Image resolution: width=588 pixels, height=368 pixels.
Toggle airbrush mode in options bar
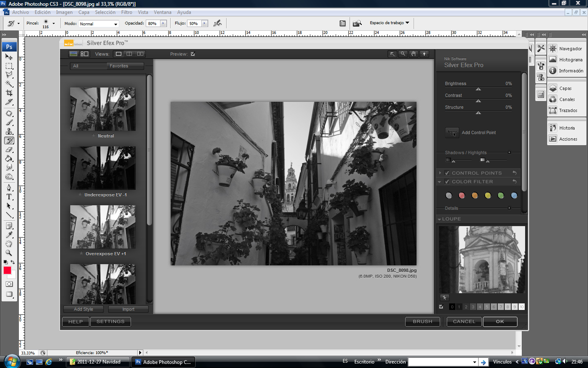point(218,23)
